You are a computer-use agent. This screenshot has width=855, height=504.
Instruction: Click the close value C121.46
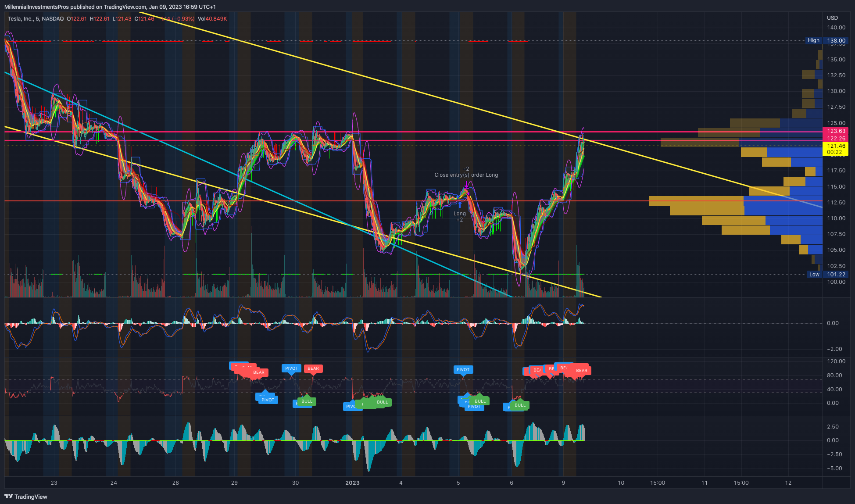144,19
